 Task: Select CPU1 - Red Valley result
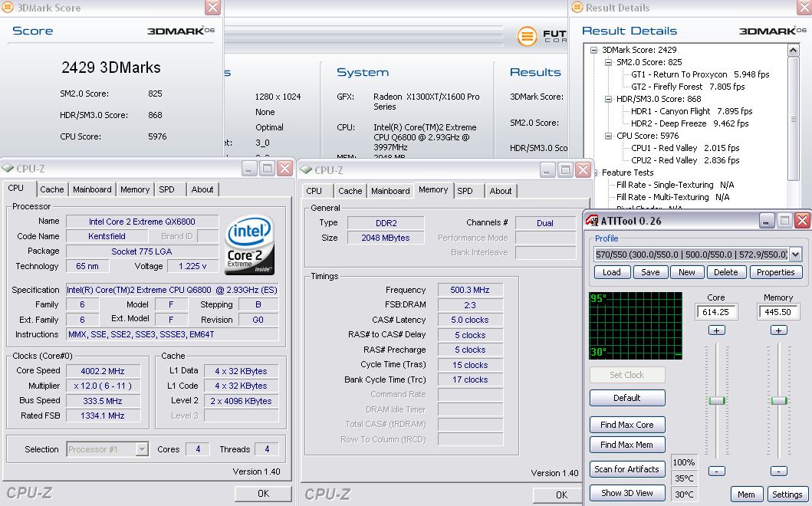coord(685,148)
